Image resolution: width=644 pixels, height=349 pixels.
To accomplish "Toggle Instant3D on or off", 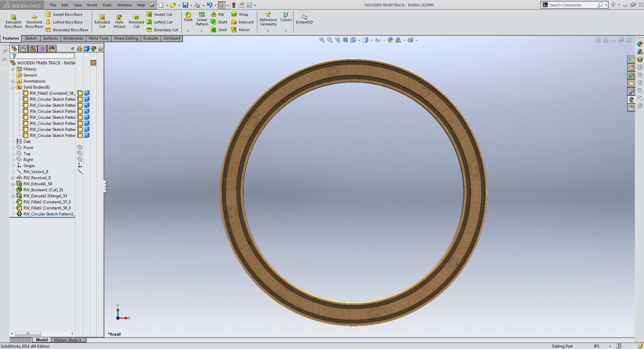I will point(304,19).
